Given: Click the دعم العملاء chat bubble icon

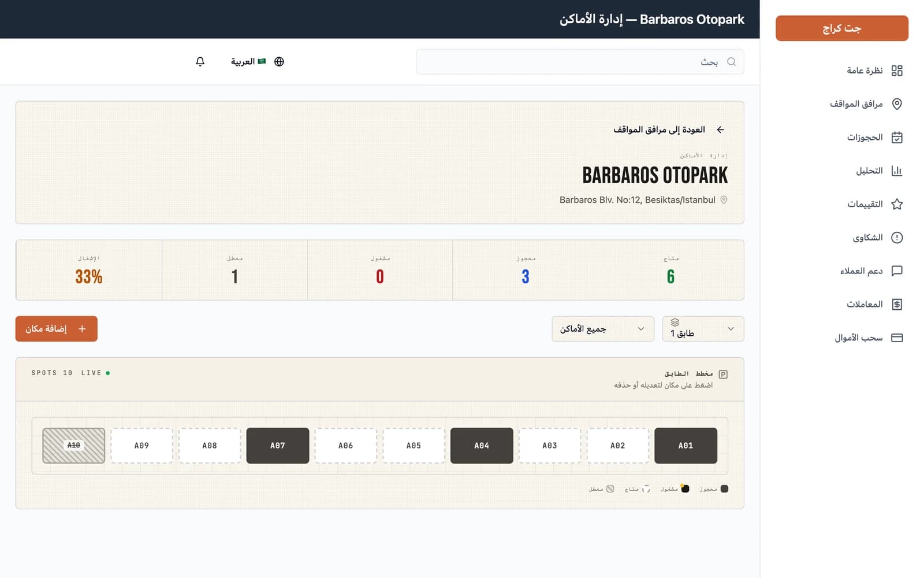Looking at the screenshot, I should pyautogui.click(x=897, y=271).
